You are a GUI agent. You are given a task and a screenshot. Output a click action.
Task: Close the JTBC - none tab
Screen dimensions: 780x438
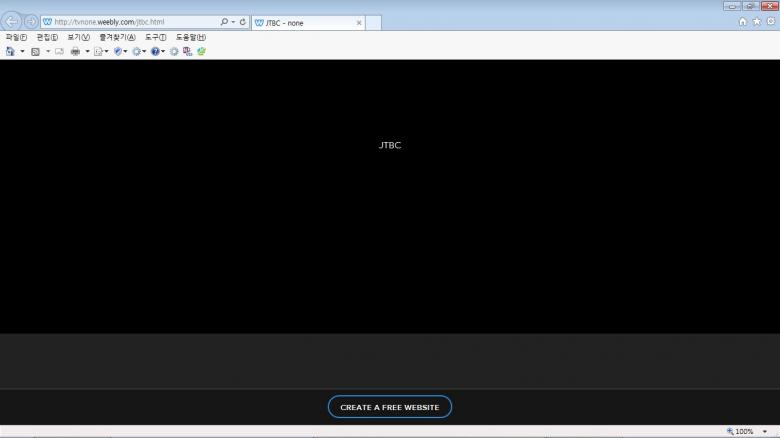click(359, 22)
